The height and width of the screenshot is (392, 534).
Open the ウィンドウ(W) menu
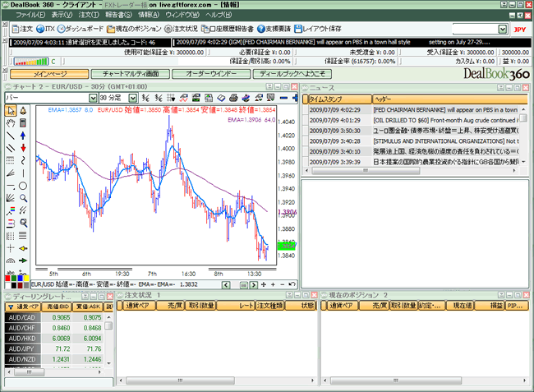click(182, 15)
